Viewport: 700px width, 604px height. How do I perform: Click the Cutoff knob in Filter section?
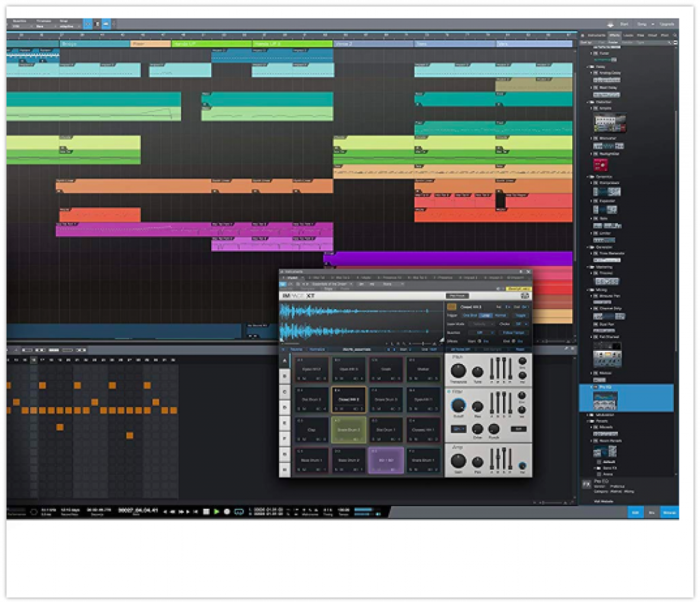tap(457, 405)
